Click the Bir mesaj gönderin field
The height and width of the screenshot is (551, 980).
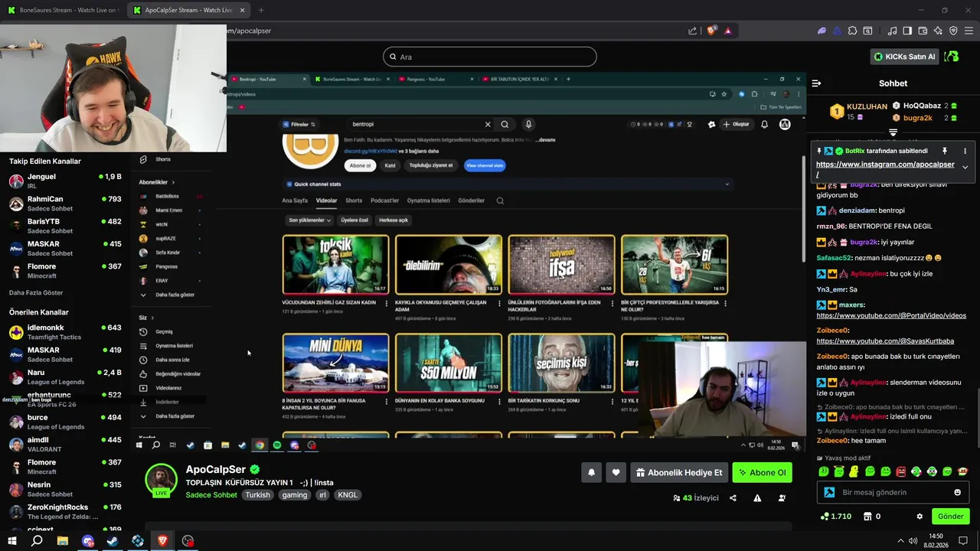pos(893,492)
